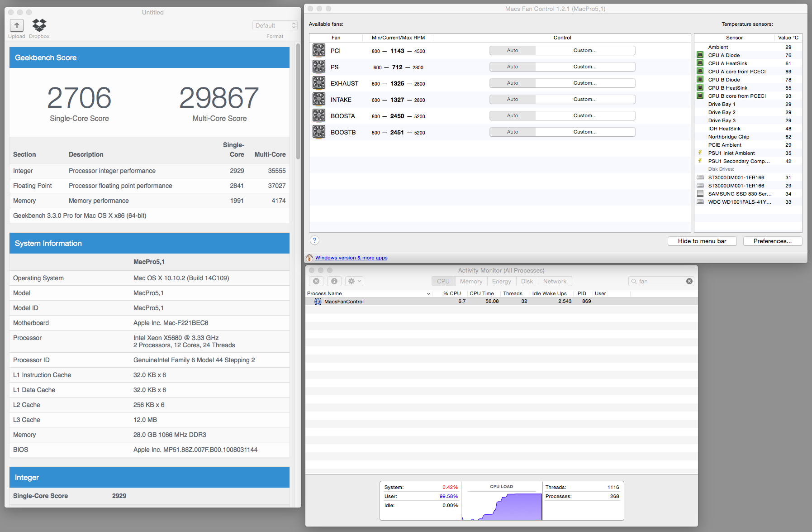Switch to the Network tab
Viewport: 812px width, 532px height.
coord(555,281)
